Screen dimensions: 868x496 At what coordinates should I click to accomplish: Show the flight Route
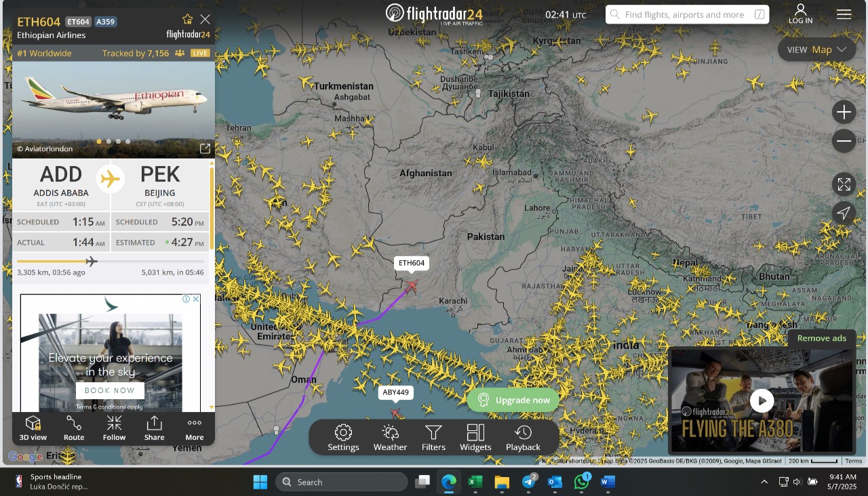[x=74, y=429]
